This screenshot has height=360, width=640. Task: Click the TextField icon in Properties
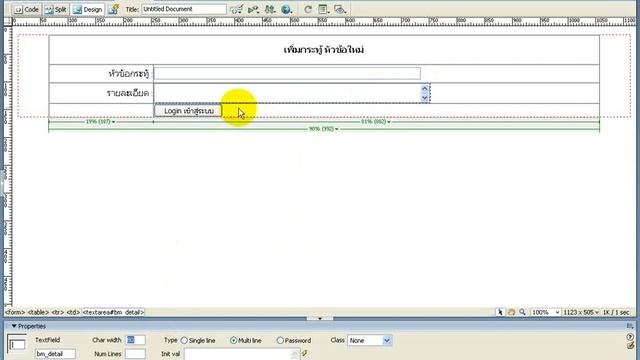17,344
